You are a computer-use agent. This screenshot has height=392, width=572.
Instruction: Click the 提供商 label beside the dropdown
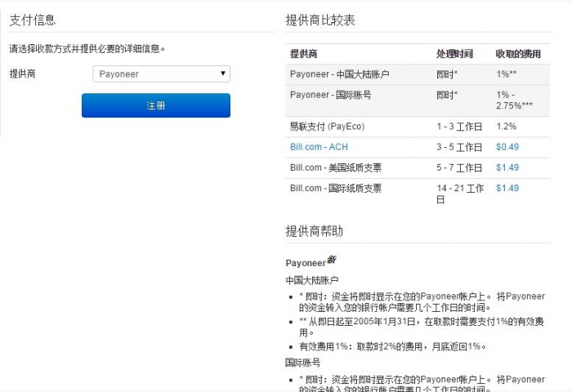[22, 74]
